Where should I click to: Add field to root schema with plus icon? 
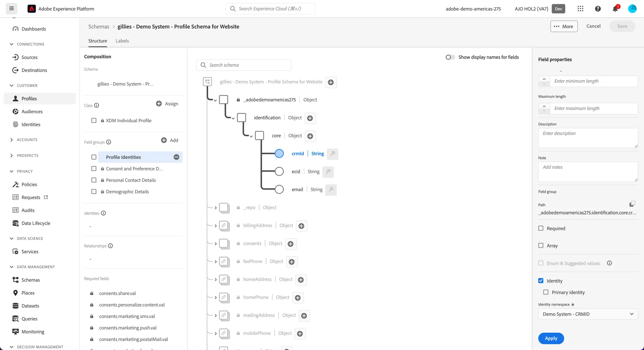coord(331,82)
